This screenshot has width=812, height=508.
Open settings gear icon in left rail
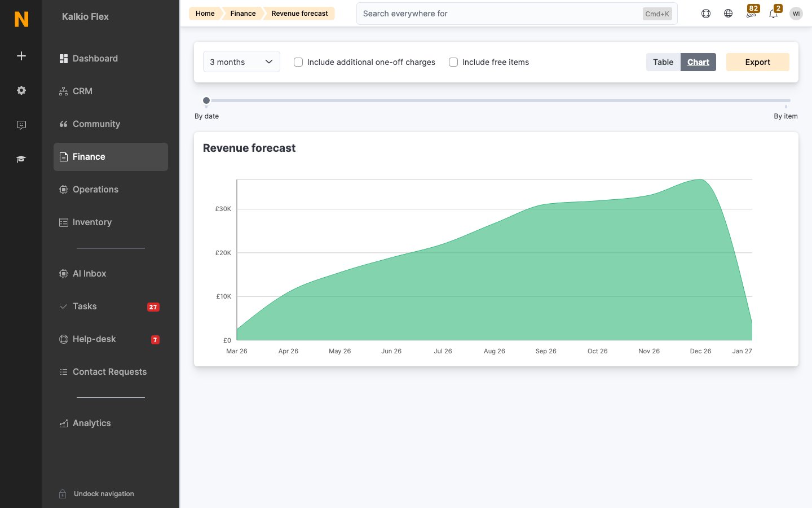[x=21, y=90]
